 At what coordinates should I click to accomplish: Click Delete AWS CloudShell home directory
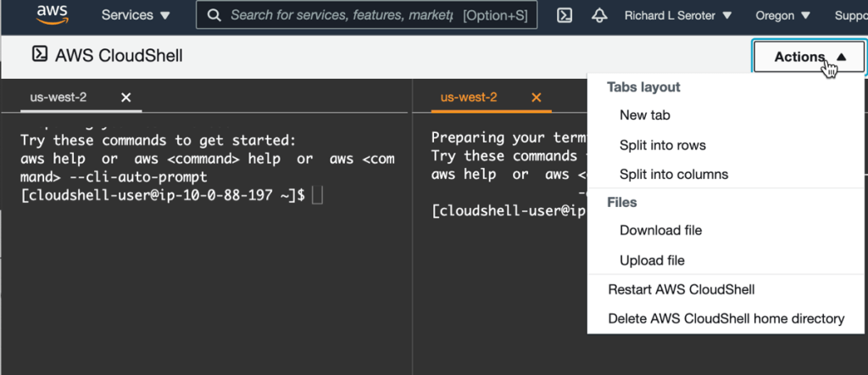tap(726, 319)
